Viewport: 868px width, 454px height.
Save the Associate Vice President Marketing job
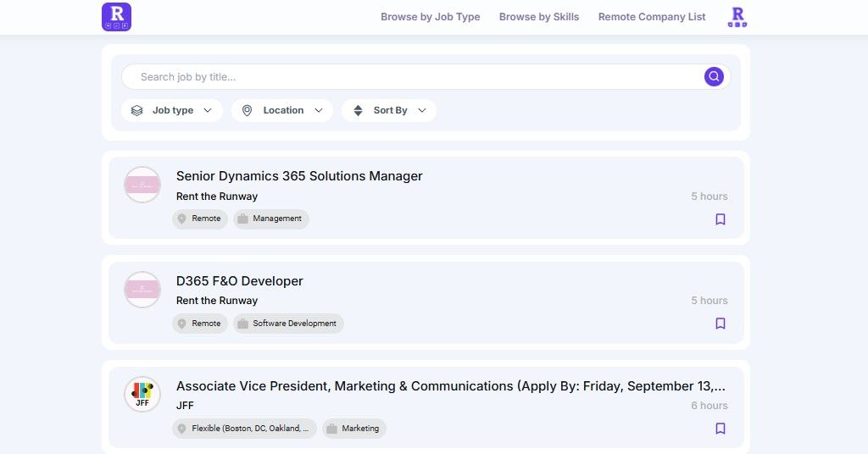click(x=721, y=429)
